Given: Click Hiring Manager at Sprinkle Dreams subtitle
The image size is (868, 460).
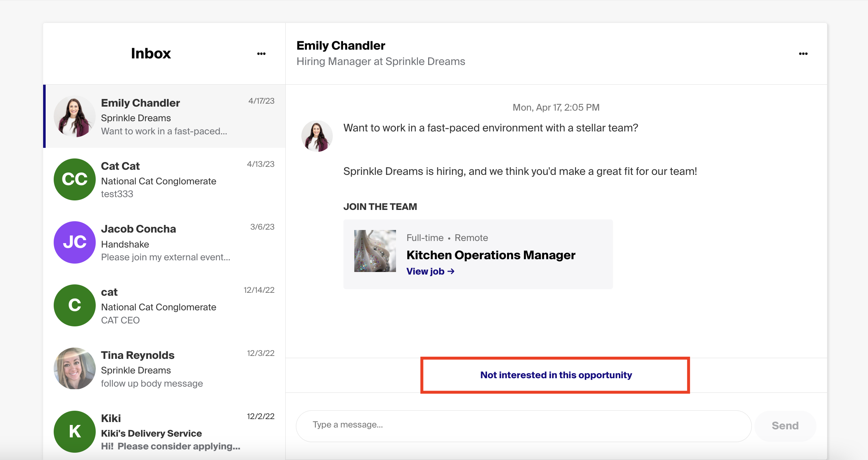Looking at the screenshot, I should click(381, 61).
